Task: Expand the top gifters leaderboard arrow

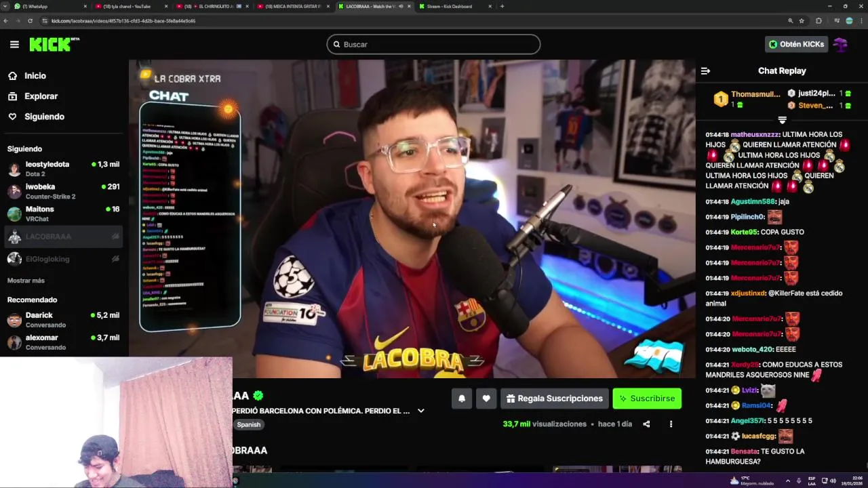Action: pos(782,120)
